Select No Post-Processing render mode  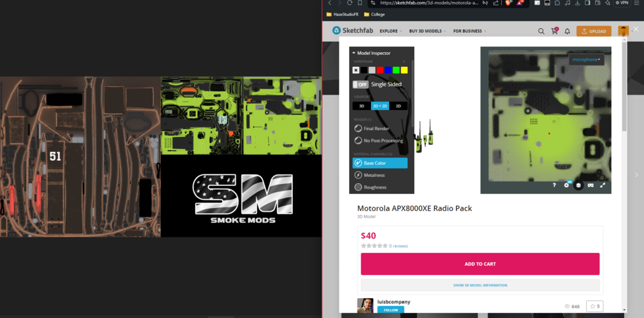pyautogui.click(x=378, y=140)
